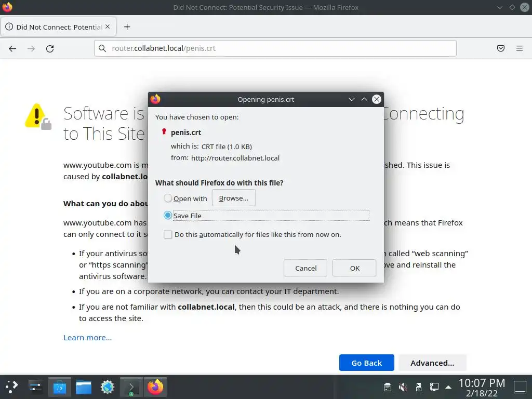Reload the current page
The height and width of the screenshot is (399, 532).
(x=50, y=48)
